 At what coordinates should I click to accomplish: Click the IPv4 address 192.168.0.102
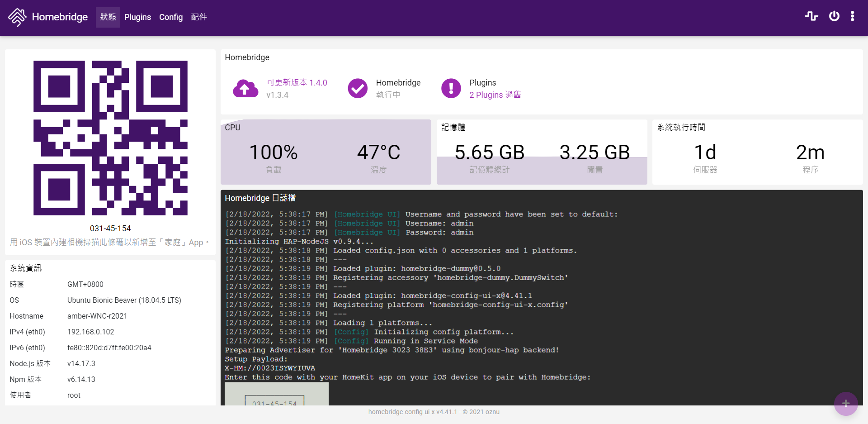click(90, 332)
